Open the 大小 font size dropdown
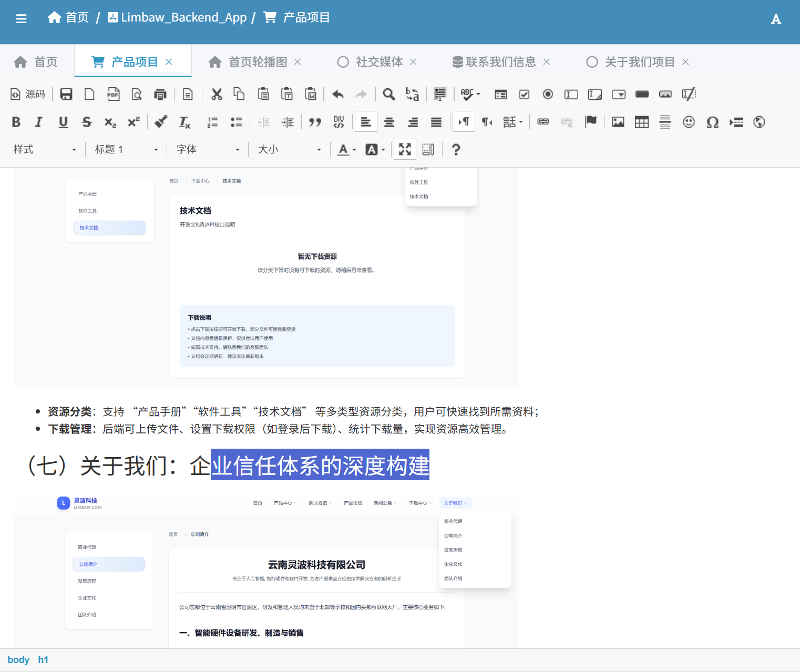The image size is (800, 672). pyautogui.click(x=289, y=149)
